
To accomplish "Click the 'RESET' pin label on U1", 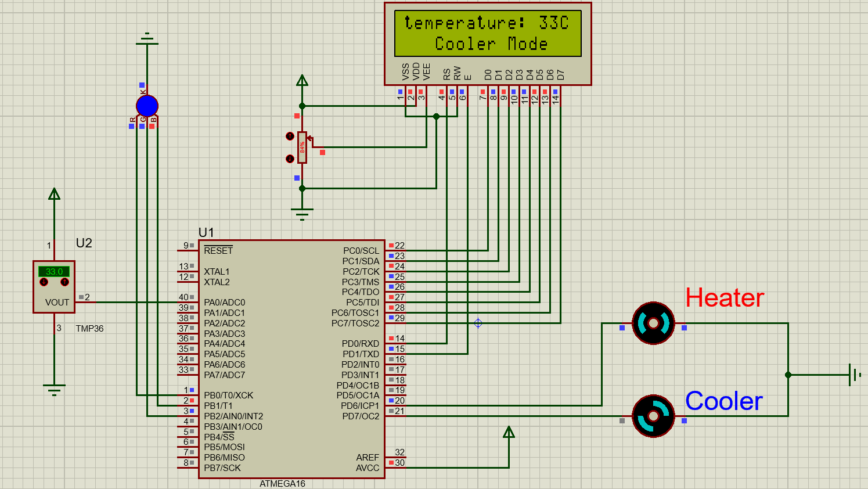I will tap(218, 251).
